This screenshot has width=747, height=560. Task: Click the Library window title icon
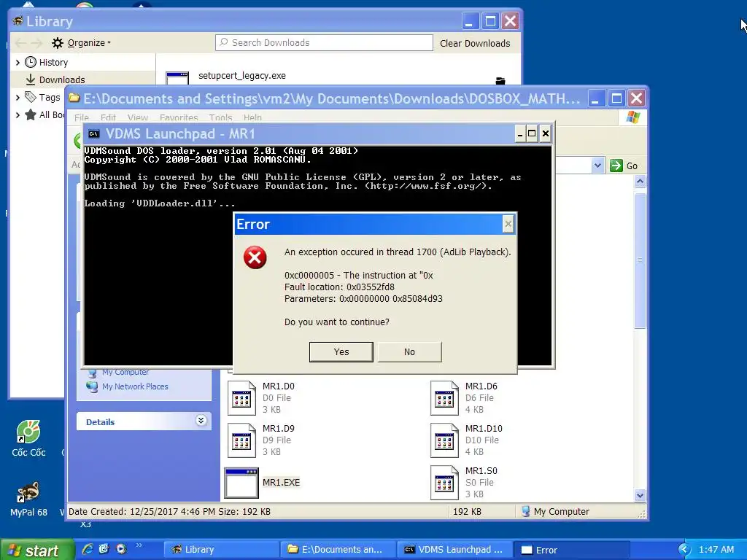(18, 21)
